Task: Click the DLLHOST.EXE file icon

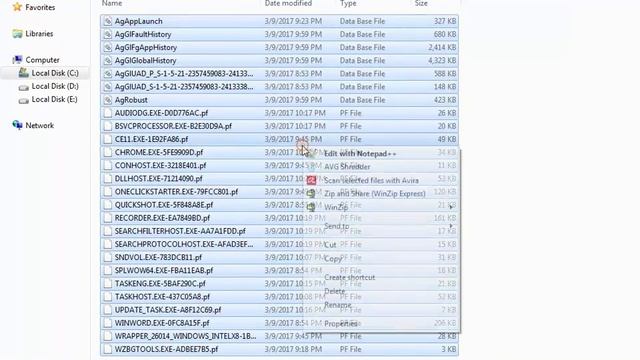Action: coord(108,178)
